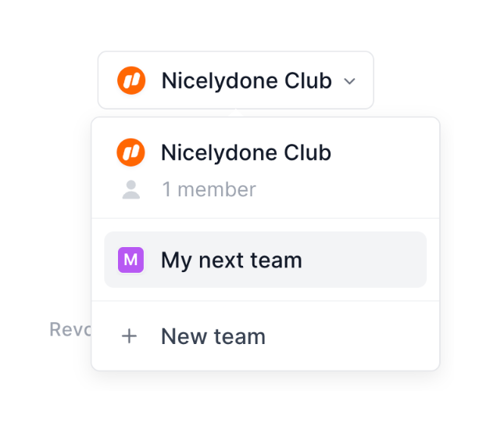The width and height of the screenshot is (504, 441).
Task: Select the "My next team" text
Action: tap(231, 260)
